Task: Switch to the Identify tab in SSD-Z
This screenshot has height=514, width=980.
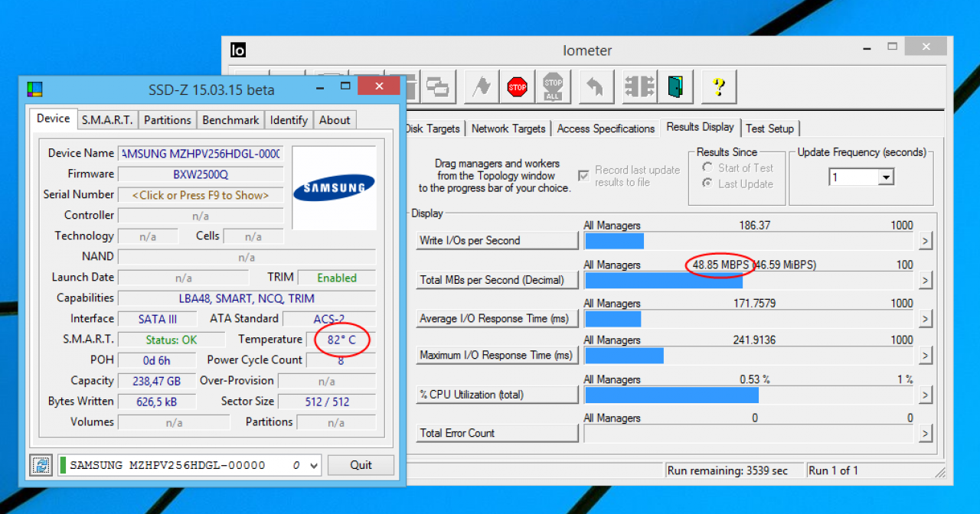Action: [289, 120]
